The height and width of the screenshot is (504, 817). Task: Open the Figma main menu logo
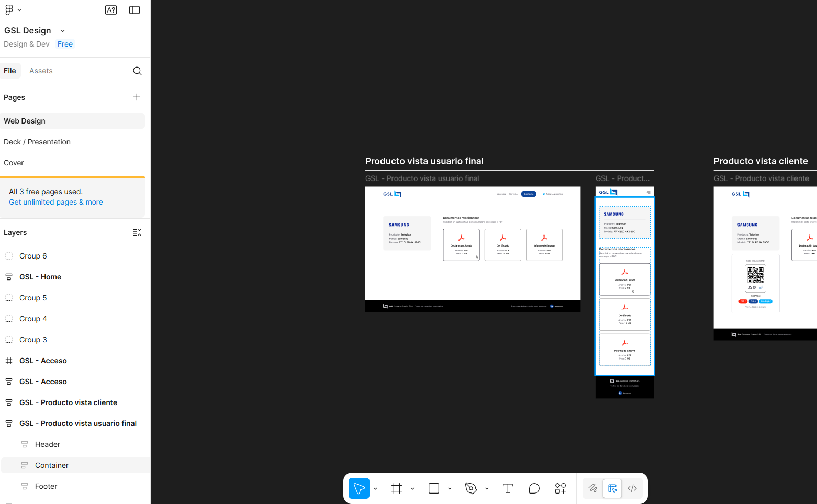click(9, 10)
